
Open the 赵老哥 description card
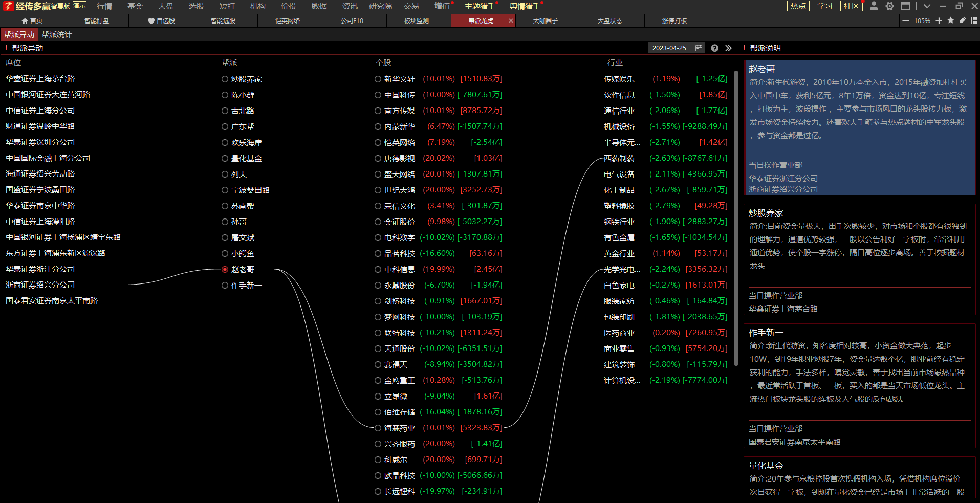tap(860, 128)
